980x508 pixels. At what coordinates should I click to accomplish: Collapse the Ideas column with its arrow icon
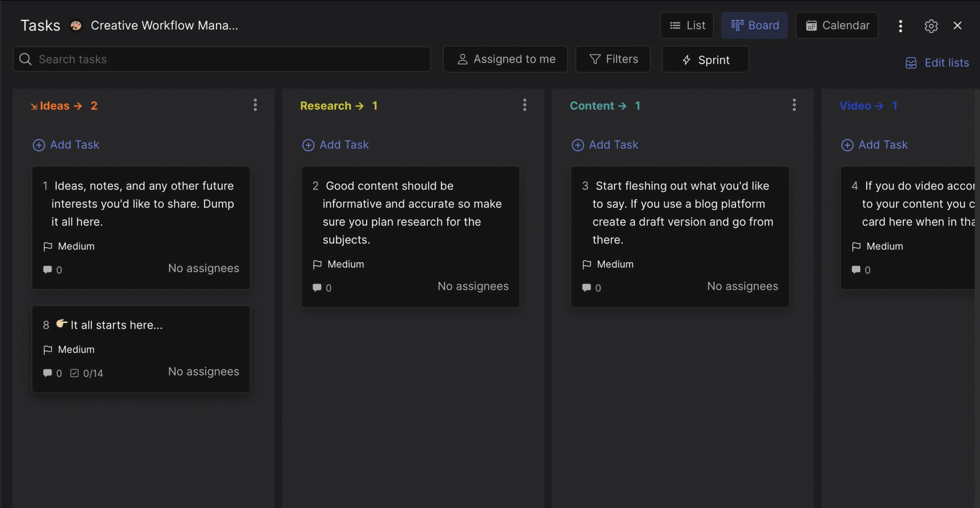coord(34,106)
